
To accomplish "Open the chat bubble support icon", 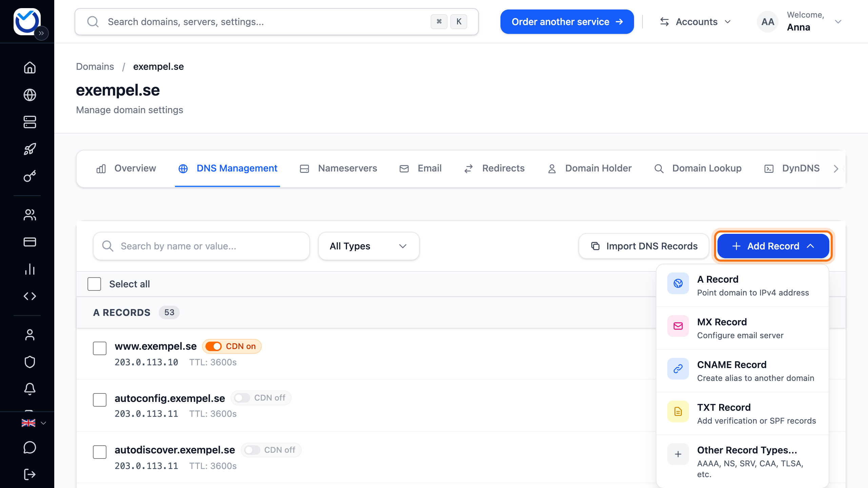I will 30,447.
